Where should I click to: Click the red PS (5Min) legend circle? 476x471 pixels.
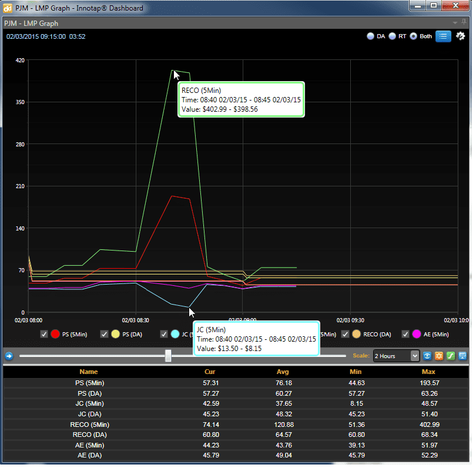click(55, 335)
